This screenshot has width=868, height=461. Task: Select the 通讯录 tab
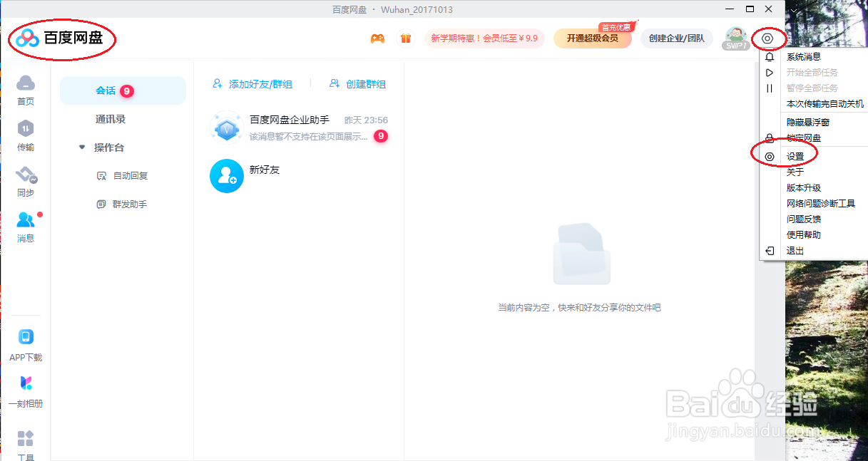click(x=111, y=119)
